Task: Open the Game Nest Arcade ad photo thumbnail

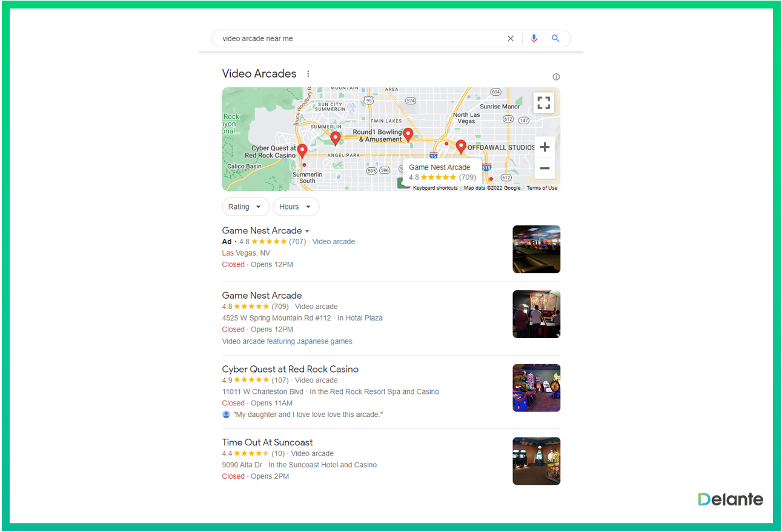Action: 536,249
